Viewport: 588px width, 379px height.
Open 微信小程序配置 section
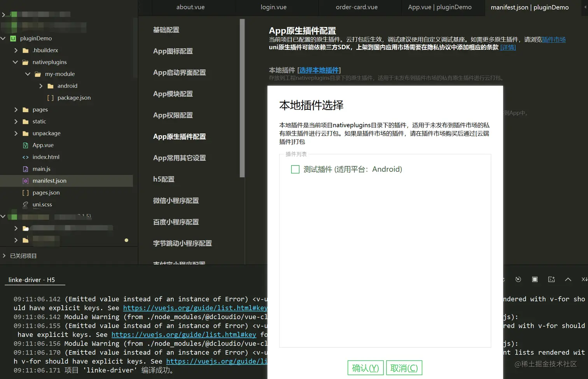tap(176, 201)
